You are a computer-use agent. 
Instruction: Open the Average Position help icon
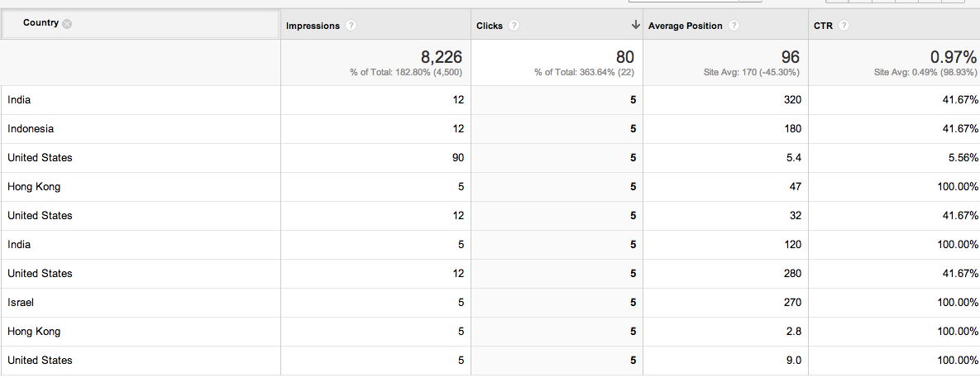[734, 26]
